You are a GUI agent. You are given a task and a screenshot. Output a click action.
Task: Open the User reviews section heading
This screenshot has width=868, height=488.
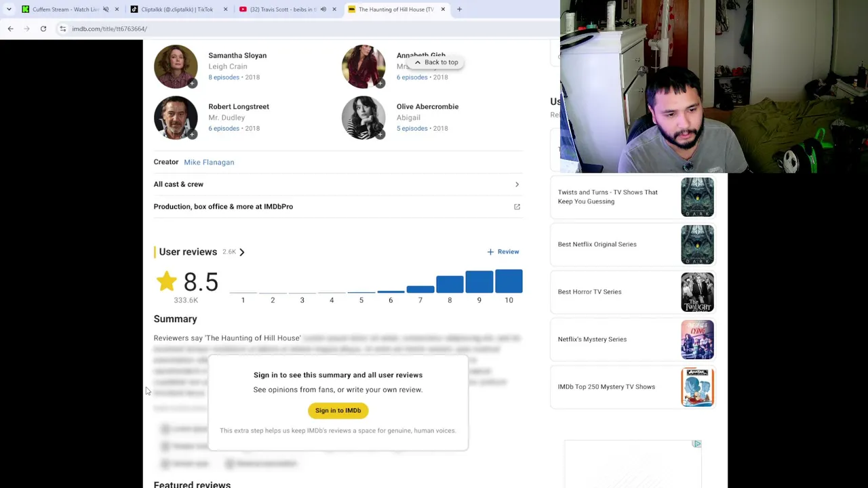tap(188, 251)
